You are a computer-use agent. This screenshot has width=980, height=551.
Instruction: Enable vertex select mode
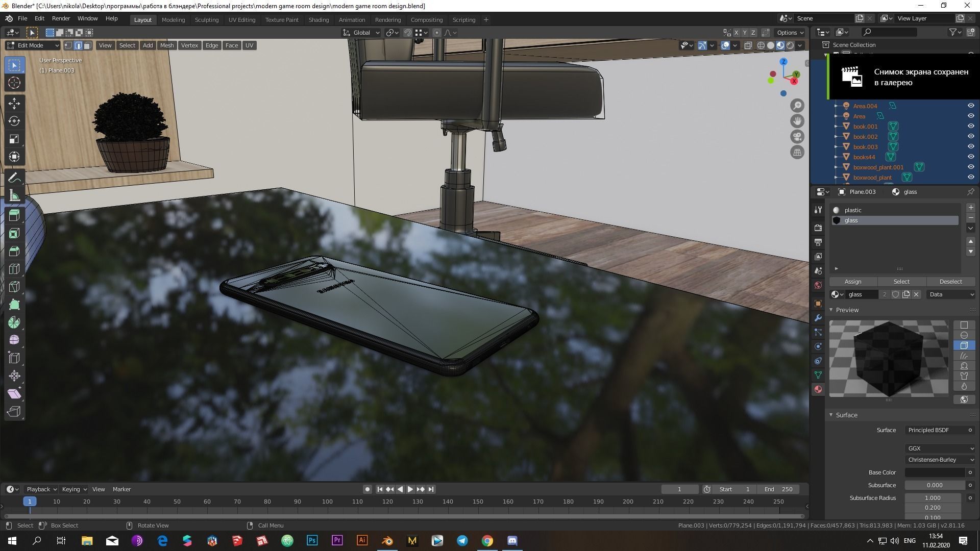[x=68, y=45]
